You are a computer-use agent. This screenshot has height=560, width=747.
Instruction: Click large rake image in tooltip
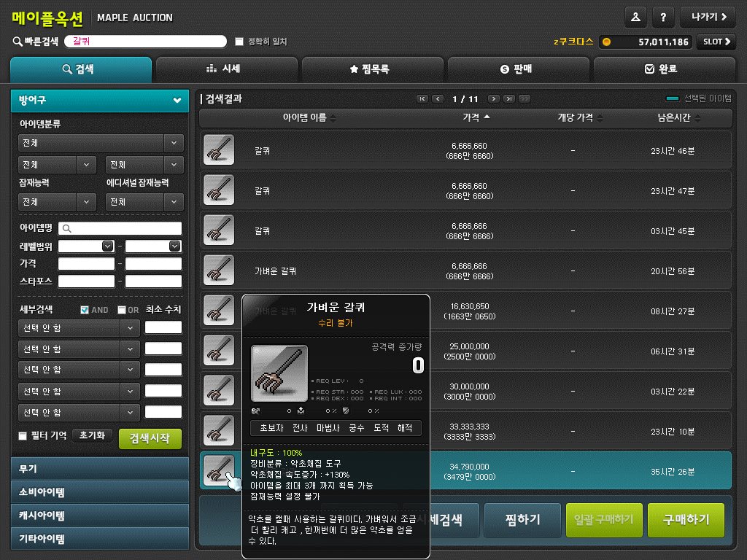pos(279,374)
